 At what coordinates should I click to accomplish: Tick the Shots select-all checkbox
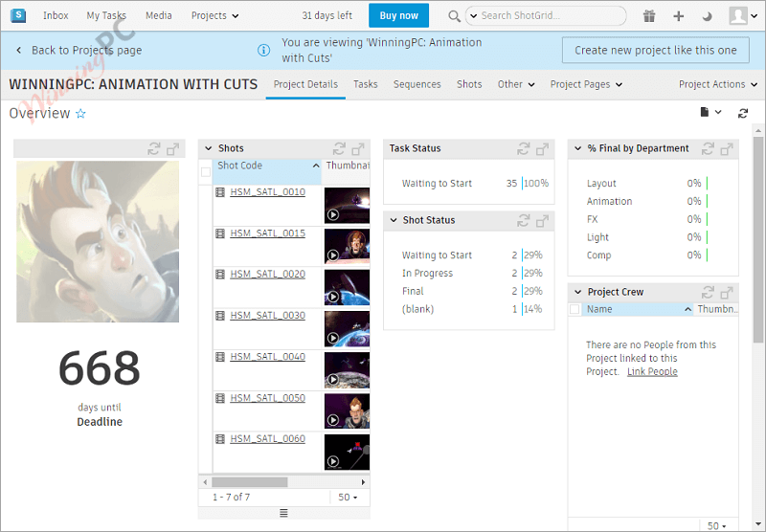pos(206,172)
